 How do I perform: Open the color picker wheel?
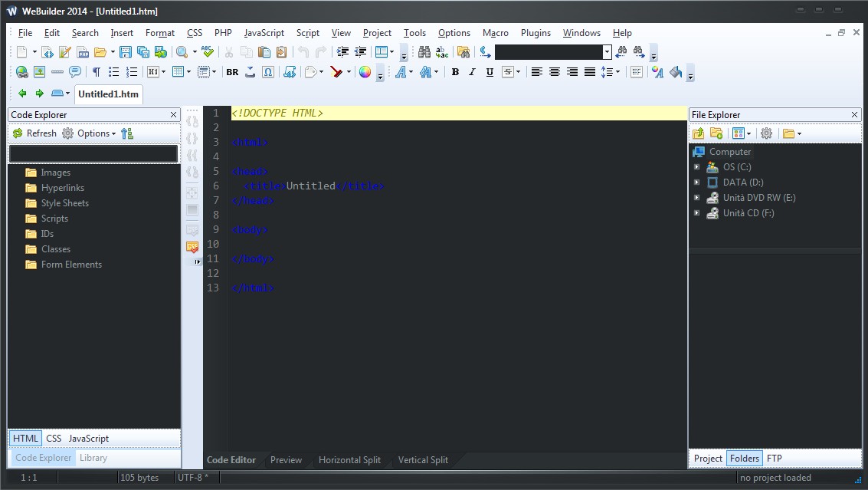(x=365, y=72)
